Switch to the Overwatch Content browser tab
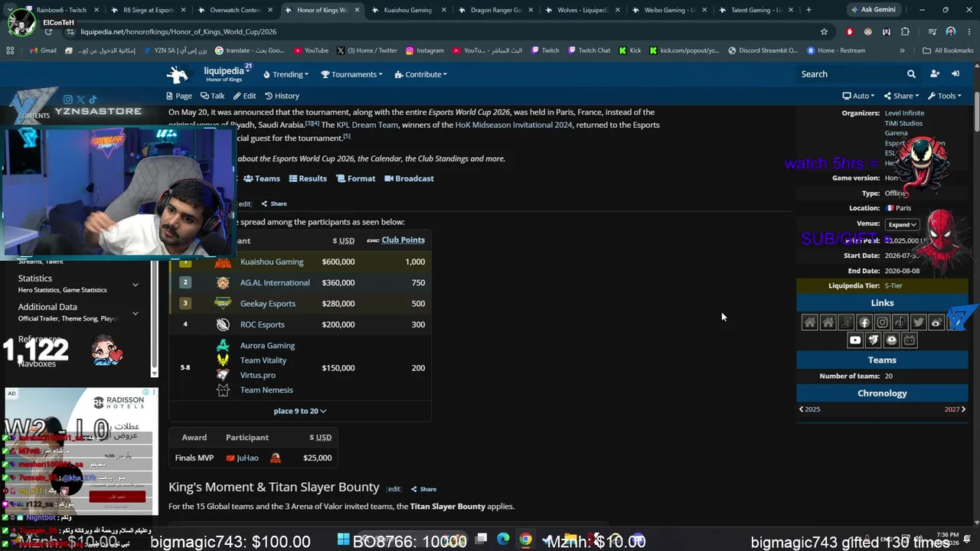 234,10
